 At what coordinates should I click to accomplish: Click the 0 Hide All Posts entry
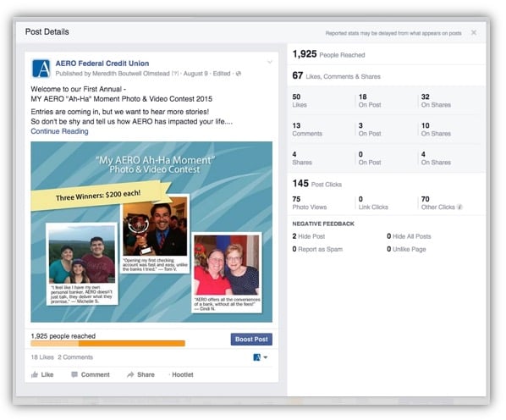(409, 236)
